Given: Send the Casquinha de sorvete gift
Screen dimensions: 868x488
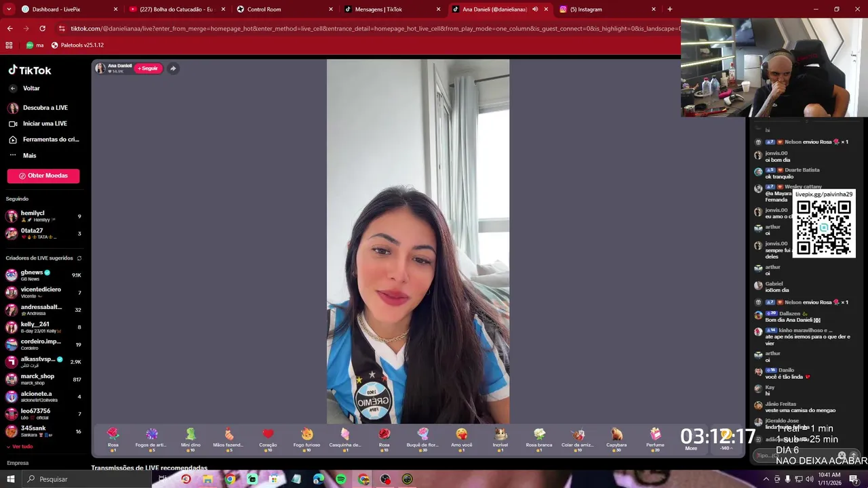Looking at the screenshot, I should click(x=345, y=439).
